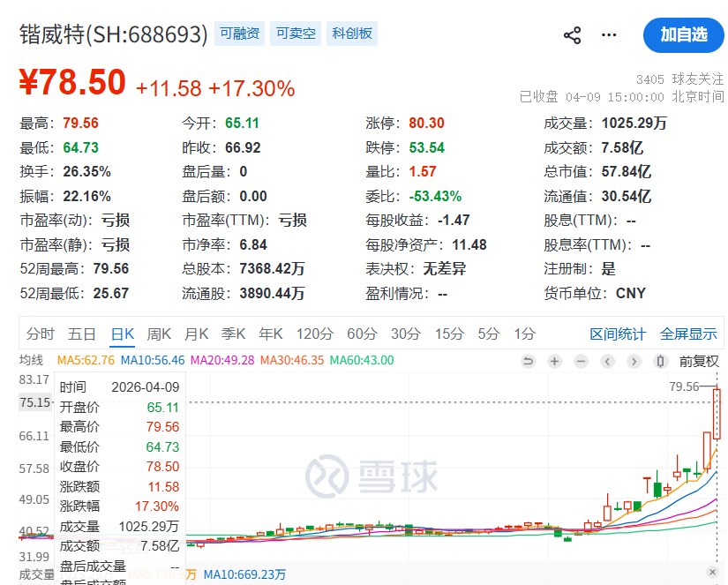Select the 5分 tab

pos(489,334)
